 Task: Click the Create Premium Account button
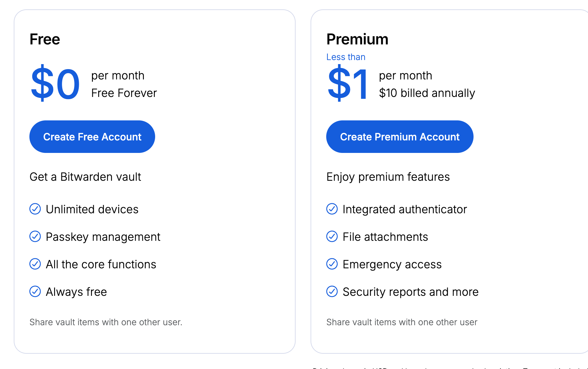coord(400,137)
